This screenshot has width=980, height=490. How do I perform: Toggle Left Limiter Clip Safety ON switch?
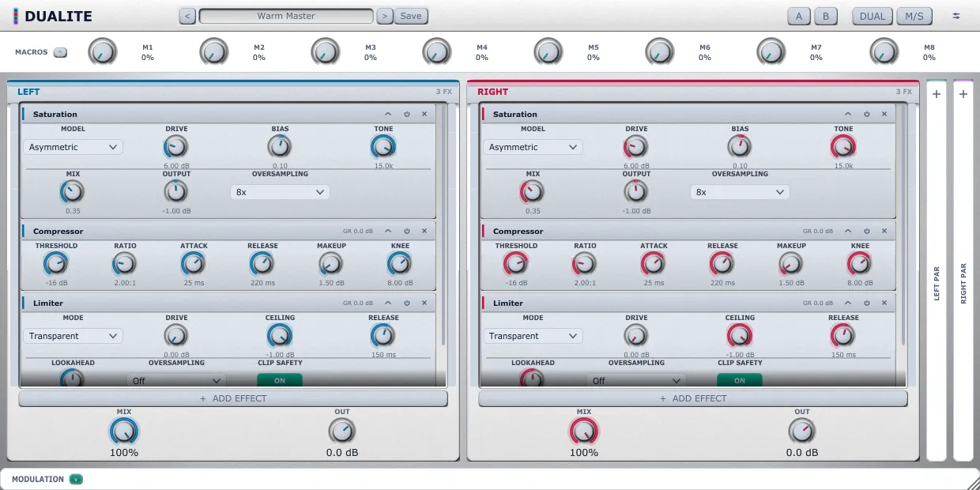280,380
